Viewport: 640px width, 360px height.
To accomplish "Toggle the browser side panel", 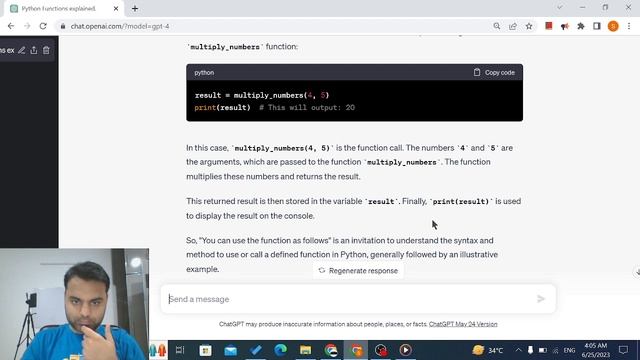I will (597, 26).
